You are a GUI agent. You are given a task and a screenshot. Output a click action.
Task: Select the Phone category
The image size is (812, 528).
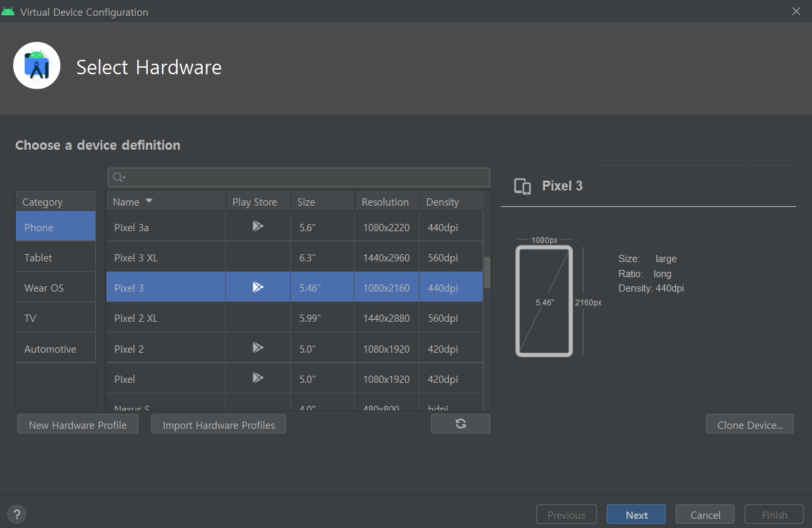point(56,227)
